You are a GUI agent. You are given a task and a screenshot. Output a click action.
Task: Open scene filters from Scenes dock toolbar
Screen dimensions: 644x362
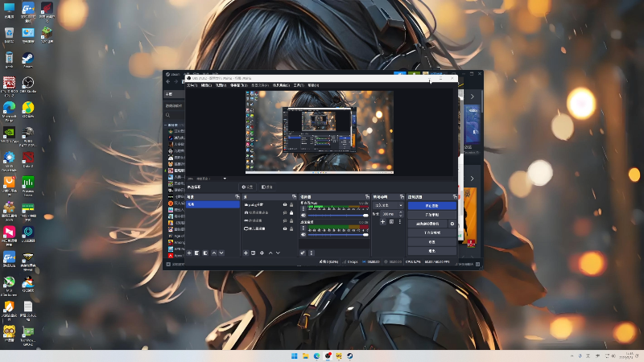(x=205, y=253)
